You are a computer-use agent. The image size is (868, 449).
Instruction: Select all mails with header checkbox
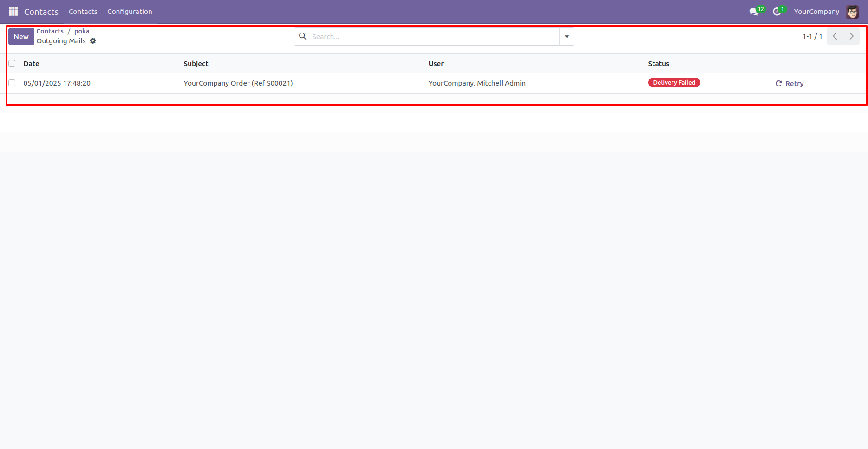[12, 63]
